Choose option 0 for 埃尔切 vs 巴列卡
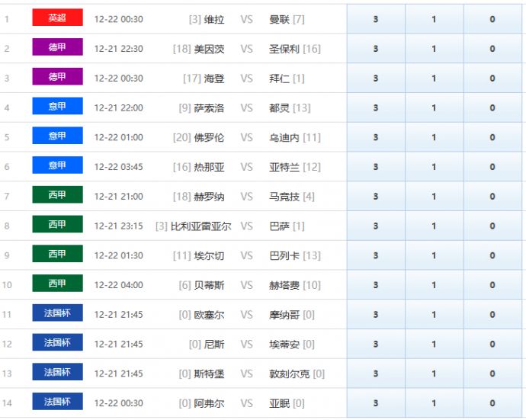 (x=492, y=255)
